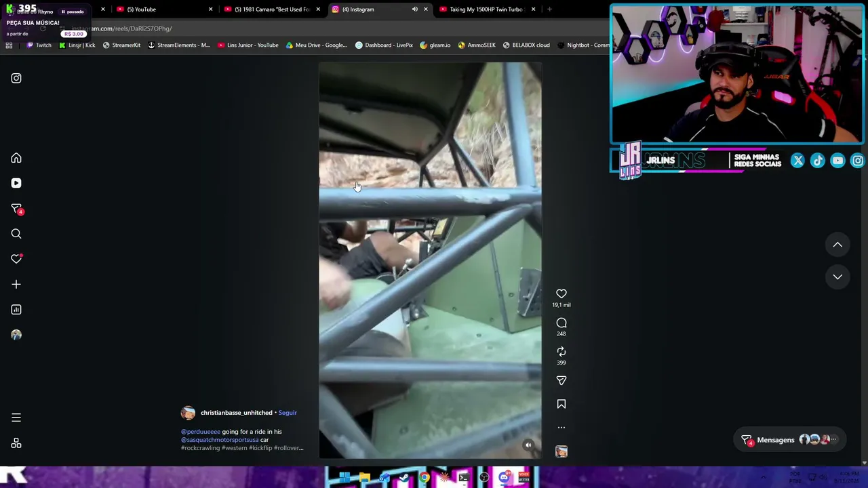Open the Meta apps grid icon
Screen dimensions: 868x488
pos(16,443)
